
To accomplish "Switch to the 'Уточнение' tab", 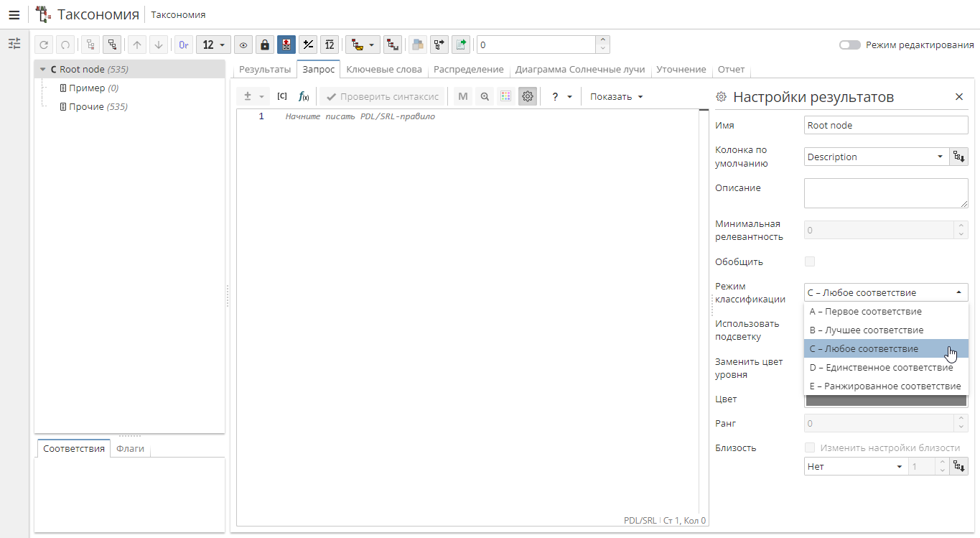I will [x=681, y=70].
